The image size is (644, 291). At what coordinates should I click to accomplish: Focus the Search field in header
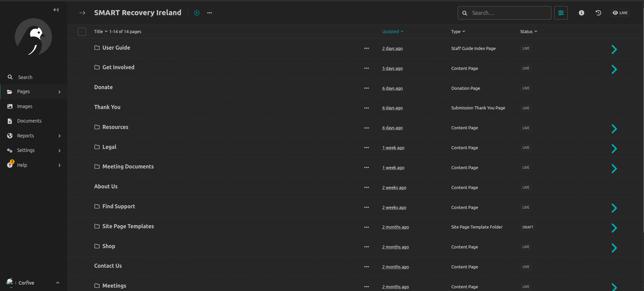[x=504, y=13]
